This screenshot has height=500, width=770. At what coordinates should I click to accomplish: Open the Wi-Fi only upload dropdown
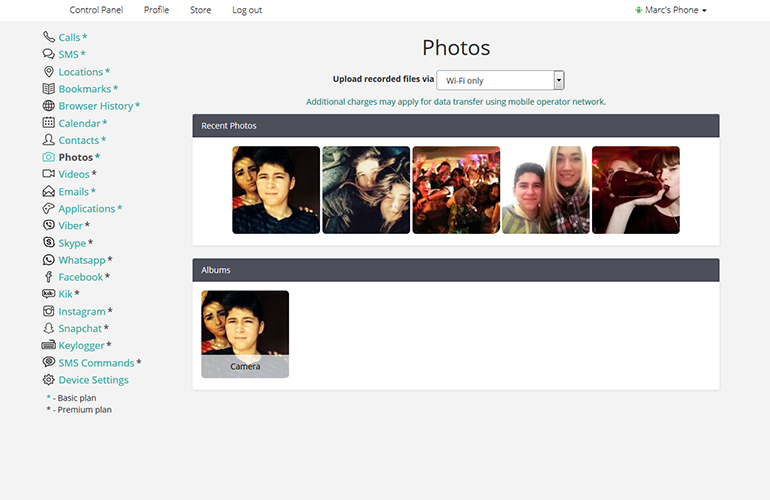tap(500, 80)
